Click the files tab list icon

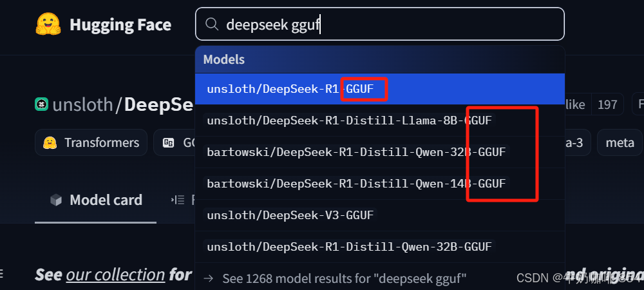pos(178,200)
